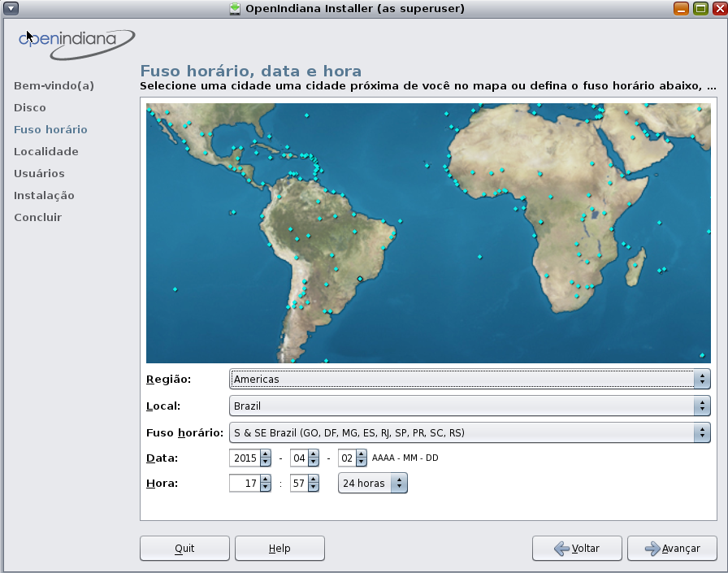Click the minutes input field
This screenshot has height=573, width=728.
(300, 483)
